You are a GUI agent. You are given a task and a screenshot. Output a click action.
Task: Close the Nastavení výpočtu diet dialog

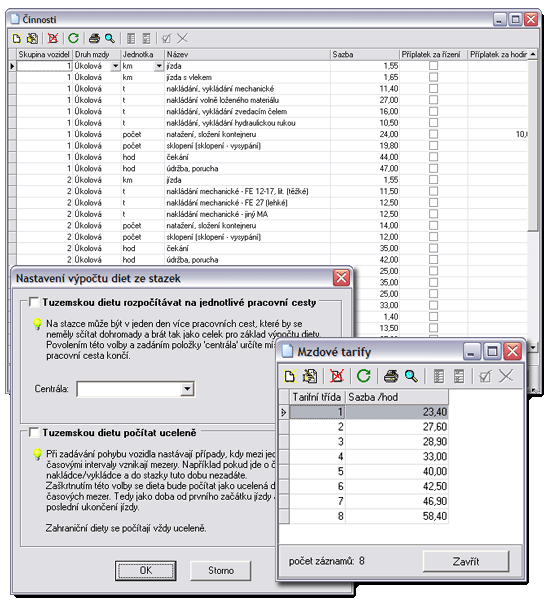[341, 278]
